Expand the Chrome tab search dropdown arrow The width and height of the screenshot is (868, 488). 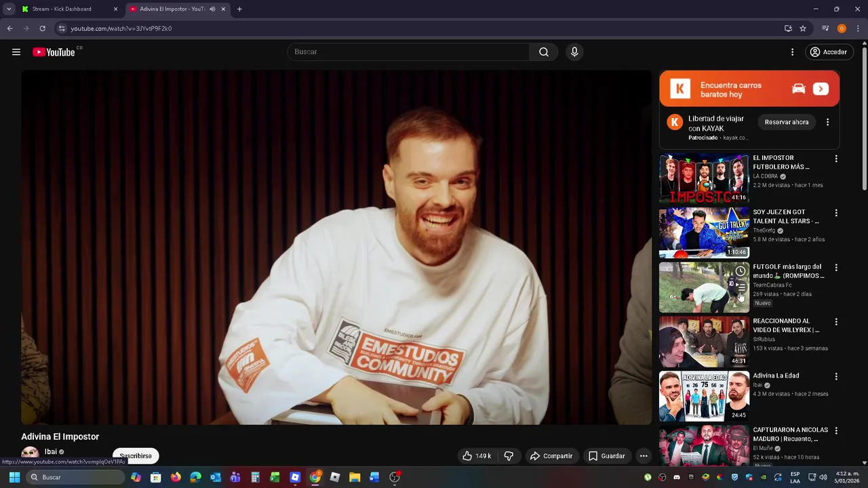click(9, 9)
